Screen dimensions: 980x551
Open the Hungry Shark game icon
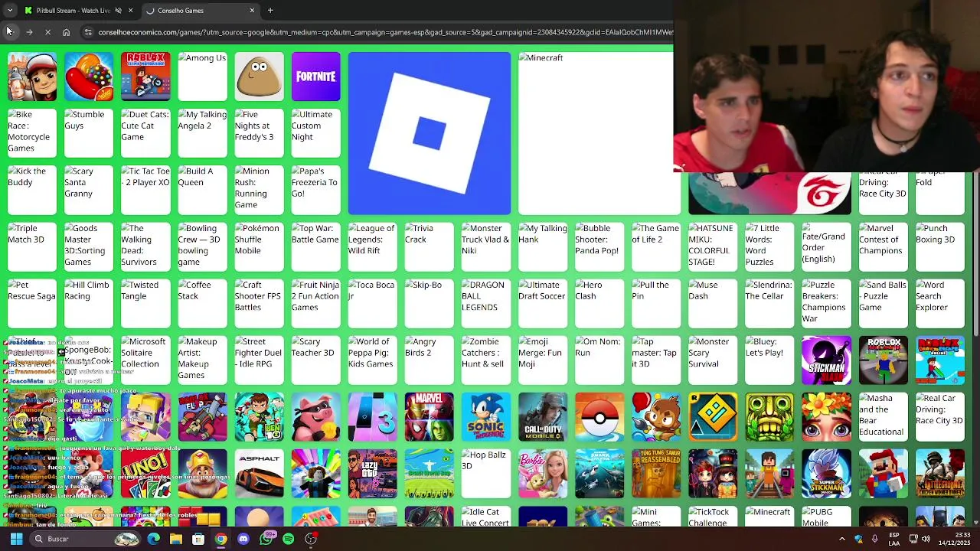(599, 473)
